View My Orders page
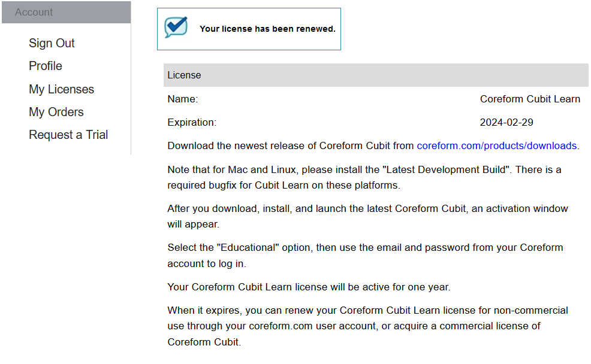Viewport: 591px width, 364px height. (56, 112)
